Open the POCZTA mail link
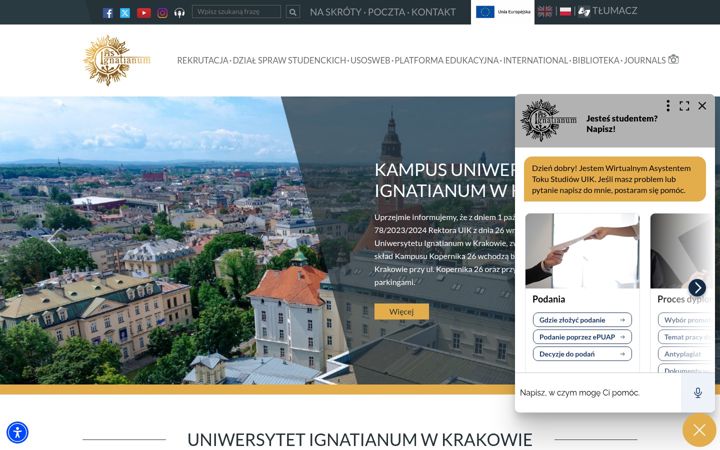This screenshot has width=720, height=450. [x=387, y=12]
